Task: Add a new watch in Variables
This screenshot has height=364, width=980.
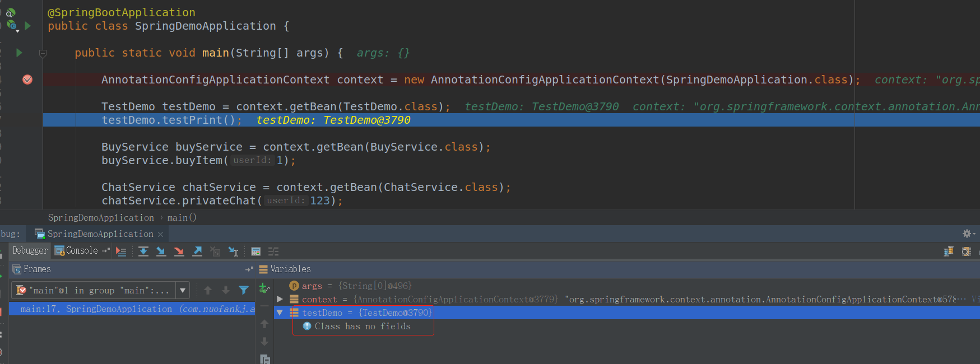Action: tap(264, 288)
